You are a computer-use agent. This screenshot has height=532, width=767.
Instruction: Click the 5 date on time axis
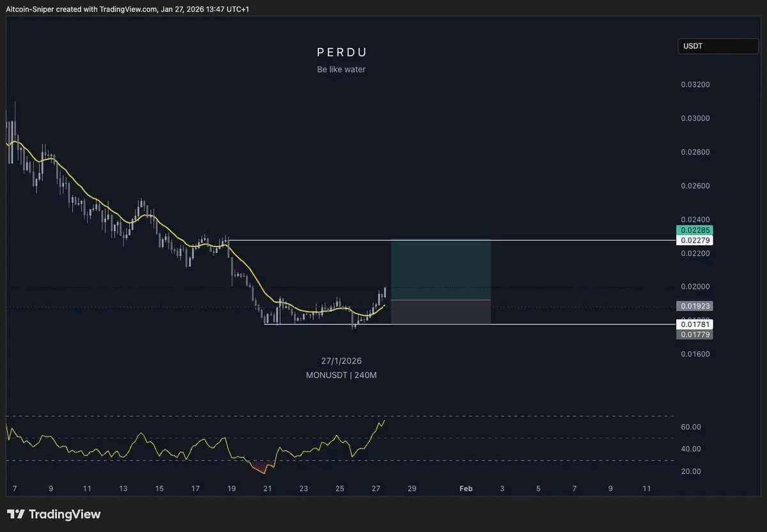coord(538,489)
